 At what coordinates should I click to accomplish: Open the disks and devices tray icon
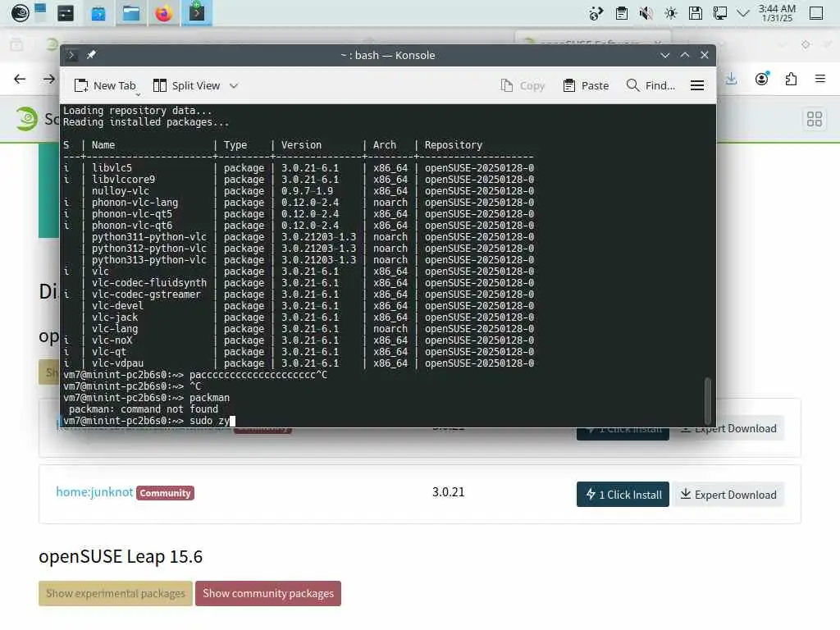(696, 13)
